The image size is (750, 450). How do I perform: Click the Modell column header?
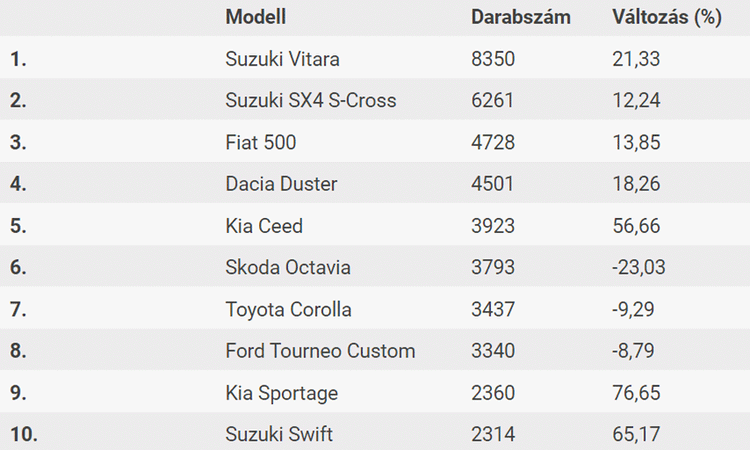coord(255,17)
